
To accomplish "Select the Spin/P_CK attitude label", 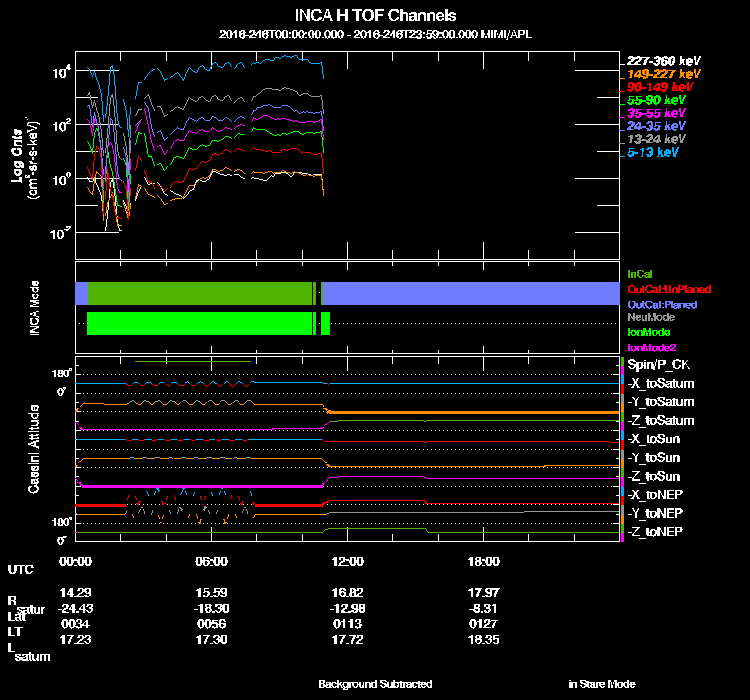I will [659, 365].
